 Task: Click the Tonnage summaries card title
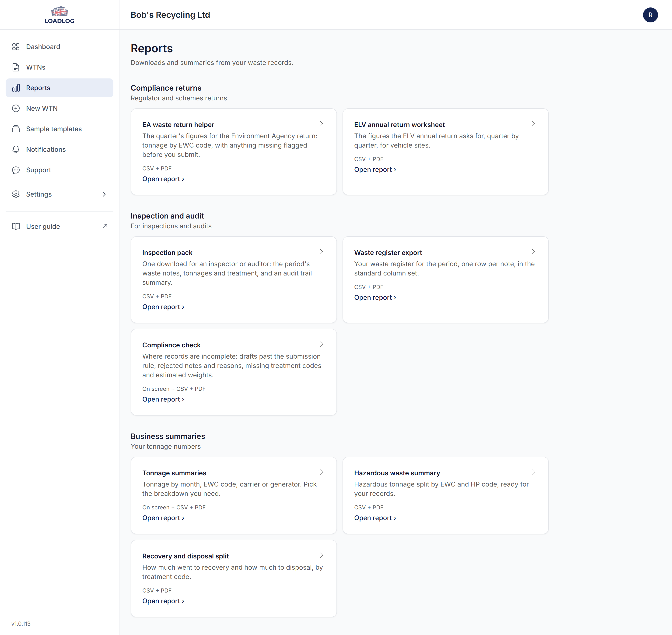174,473
